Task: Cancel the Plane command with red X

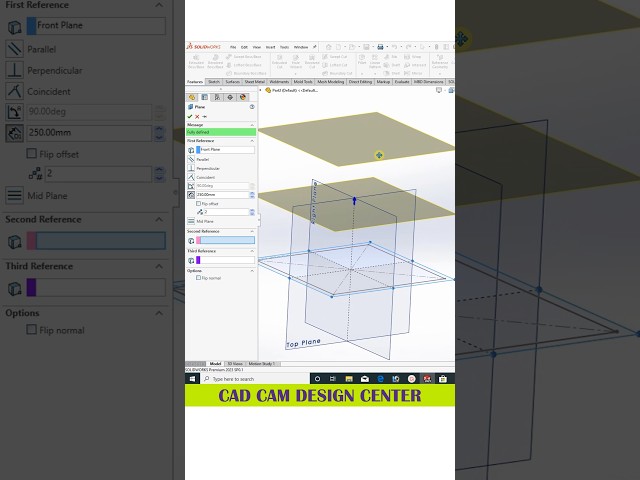Action: (197, 117)
